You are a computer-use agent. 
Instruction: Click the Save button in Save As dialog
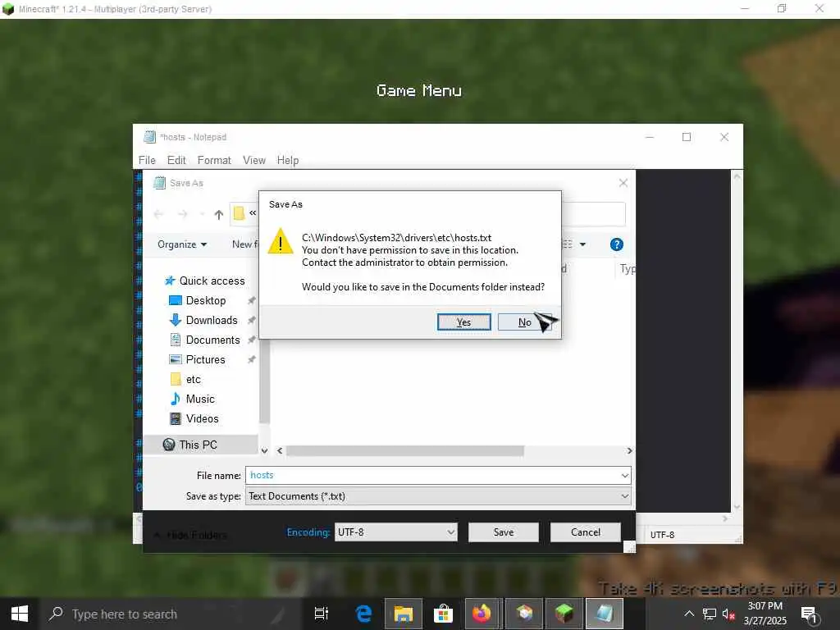(x=503, y=532)
